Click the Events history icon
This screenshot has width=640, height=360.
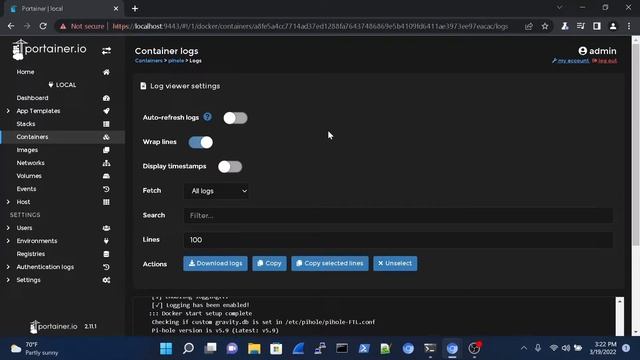coord(106,189)
